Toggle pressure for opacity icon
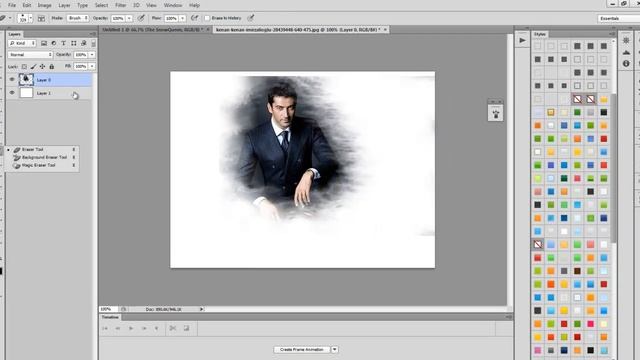Image resolution: width=640 pixels, height=360 pixels. point(141,18)
